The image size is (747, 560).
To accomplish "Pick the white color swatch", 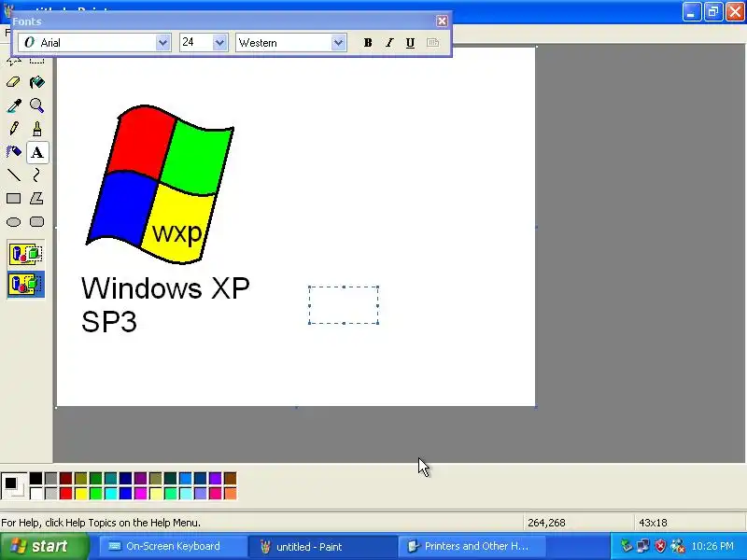I will click(x=35, y=493).
